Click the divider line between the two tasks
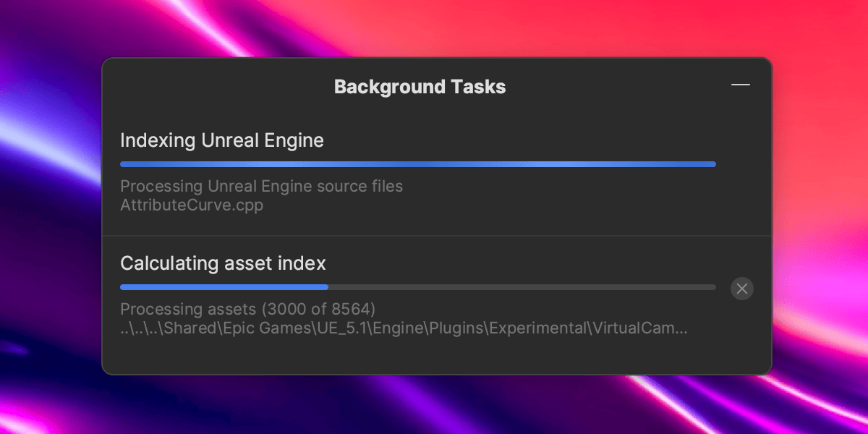The image size is (868, 434). pos(437,236)
